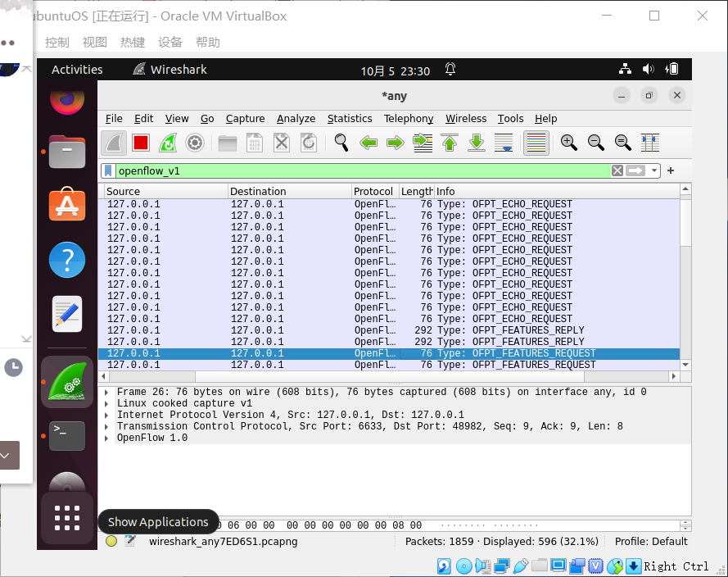This screenshot has height=577, width=728.
Task: Add a filter button with plus
Action: point(671,170)
